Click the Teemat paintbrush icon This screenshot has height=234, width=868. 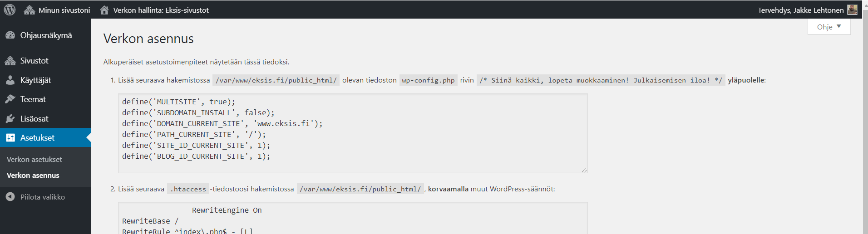(10, 99)
